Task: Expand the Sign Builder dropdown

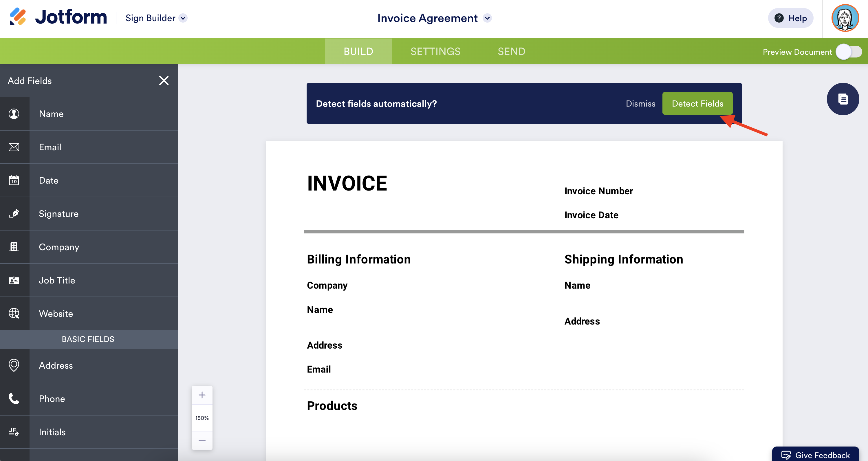Action: [x=183, y=18]
